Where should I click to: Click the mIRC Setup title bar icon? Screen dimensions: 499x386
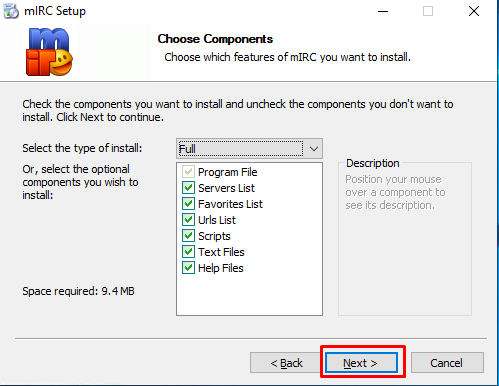pos(11,11)
